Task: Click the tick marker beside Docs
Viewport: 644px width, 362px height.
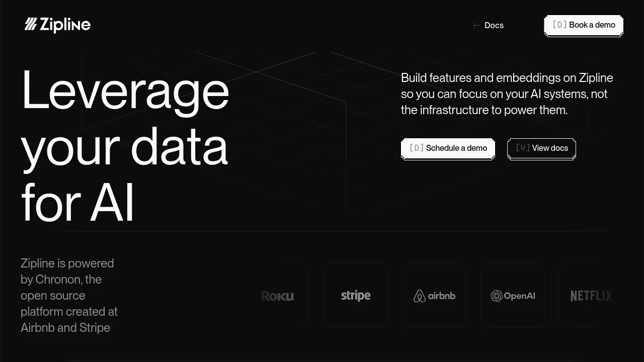Action: 477,26
